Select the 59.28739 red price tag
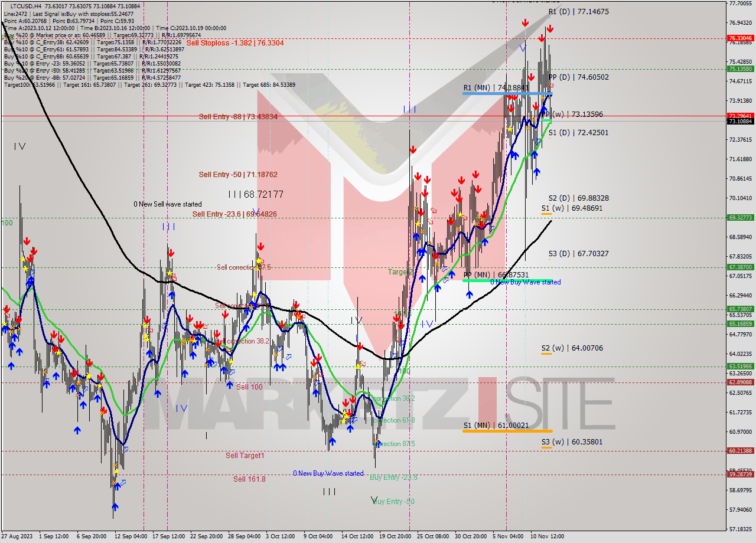The height and width of the screenshot is (543, 756). (x=740, y=474)
